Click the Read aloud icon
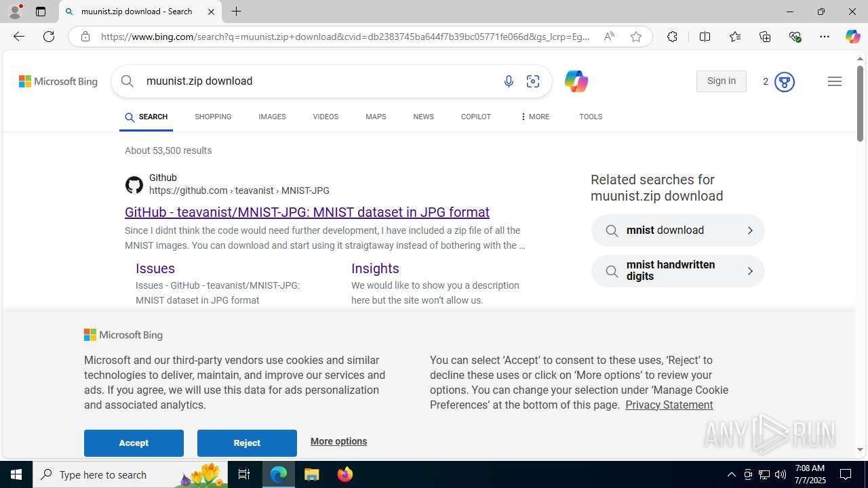The height and width of the screenshot is (488, 868). tap(609, 37)
